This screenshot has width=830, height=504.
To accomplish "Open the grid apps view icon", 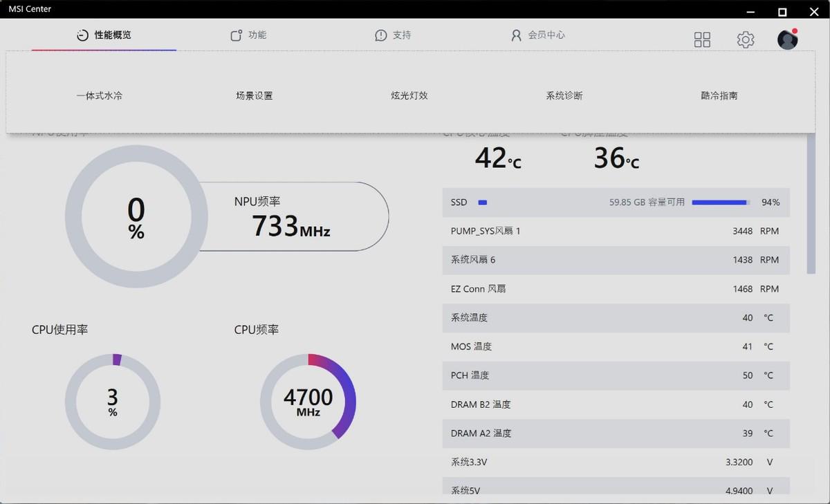I will click(702, 40).
